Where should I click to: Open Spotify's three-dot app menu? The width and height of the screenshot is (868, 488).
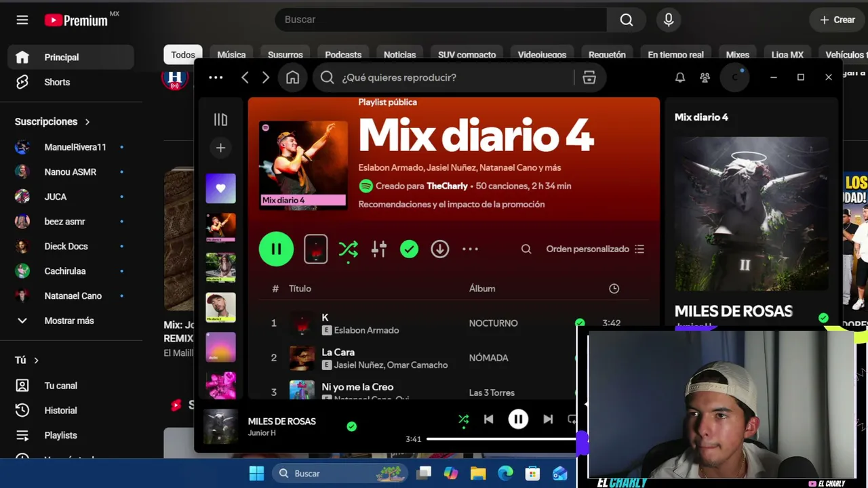(216, 77)
